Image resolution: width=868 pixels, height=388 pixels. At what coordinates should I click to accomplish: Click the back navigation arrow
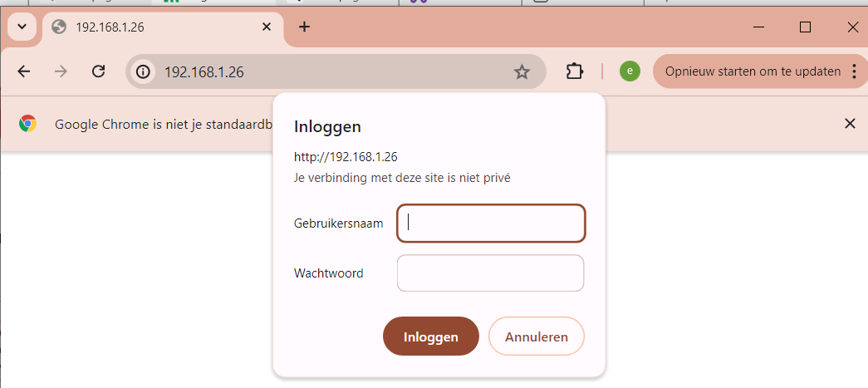point(24,71)
